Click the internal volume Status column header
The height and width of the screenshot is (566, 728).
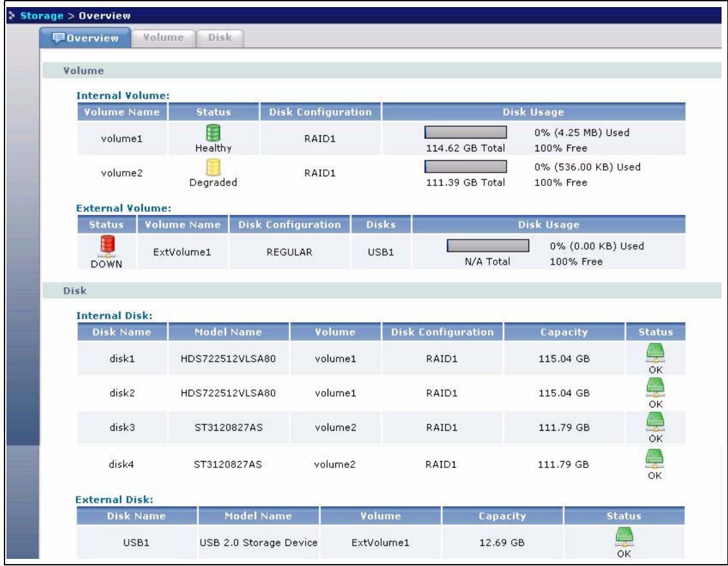[x=214, y=112]
